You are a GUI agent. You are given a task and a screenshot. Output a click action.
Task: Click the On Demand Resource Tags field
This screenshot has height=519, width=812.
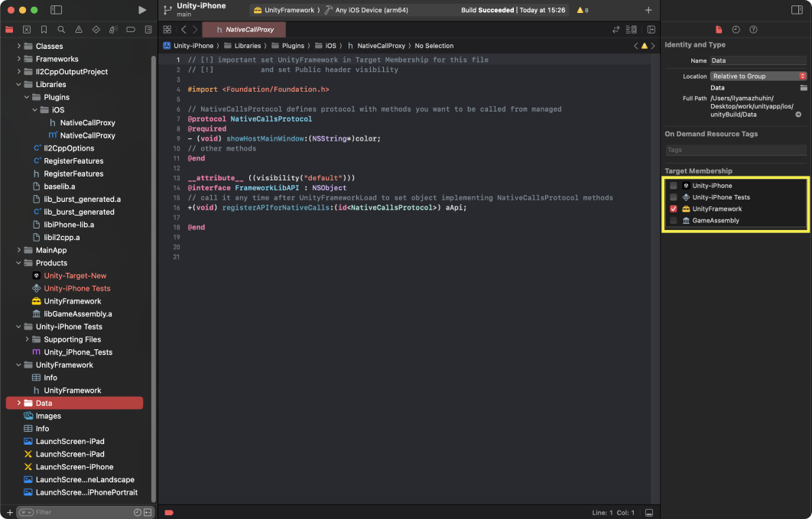click(x=736, y=150)
